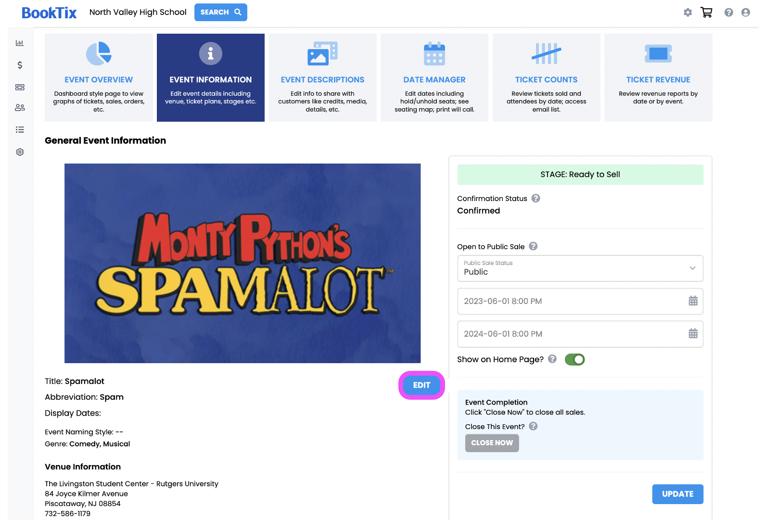Click the 'Venue Information' heading
The image size is (765, 532).
(x=83, y=467)
